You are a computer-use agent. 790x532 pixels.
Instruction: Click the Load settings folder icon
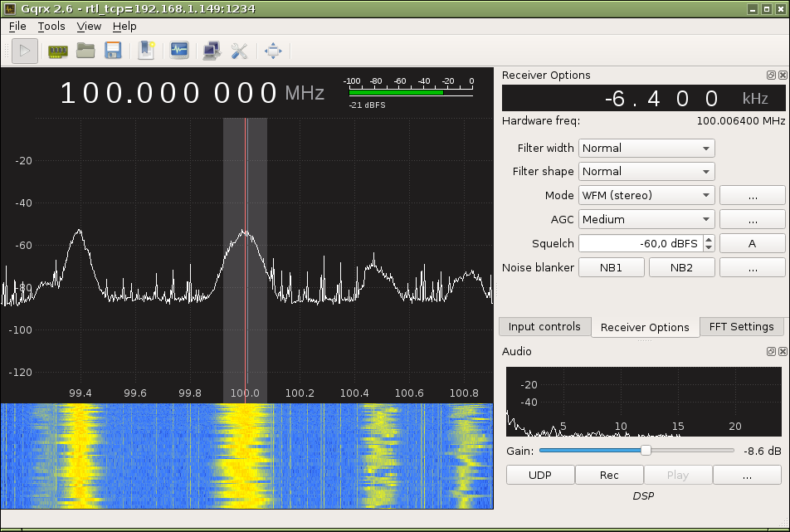(85, 51)
